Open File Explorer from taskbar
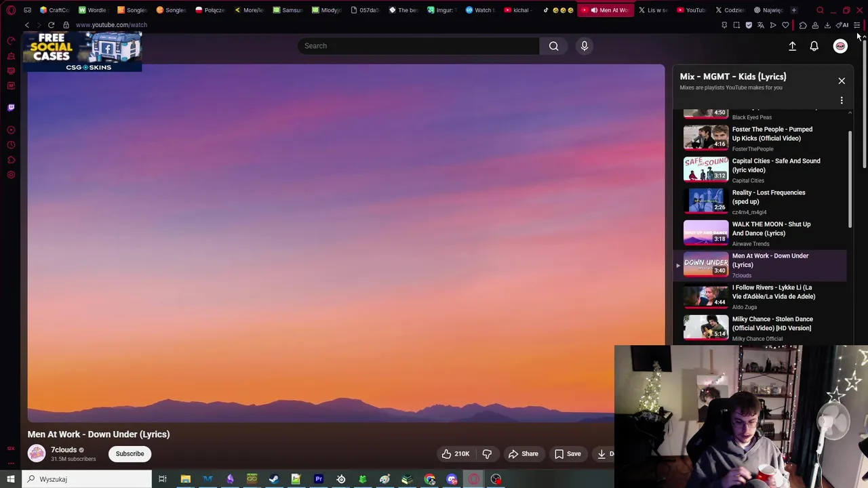 coord(185,479)
